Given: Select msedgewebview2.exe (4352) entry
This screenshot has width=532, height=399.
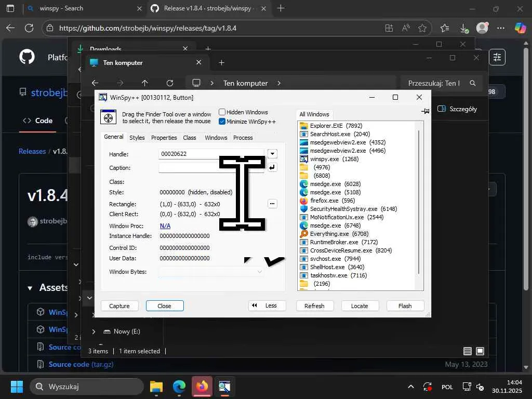Looking at the screenshot, I should (343, 142).
